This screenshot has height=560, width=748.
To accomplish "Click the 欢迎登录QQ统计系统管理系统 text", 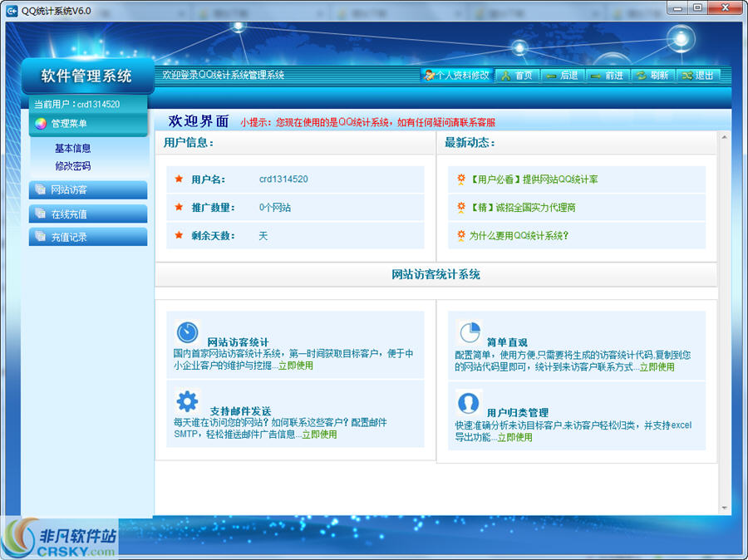I will pos(224,75).
